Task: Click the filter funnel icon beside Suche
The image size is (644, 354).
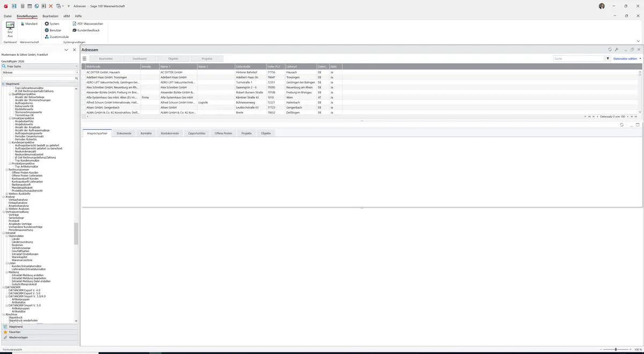Action: click(x=608, y=58)
